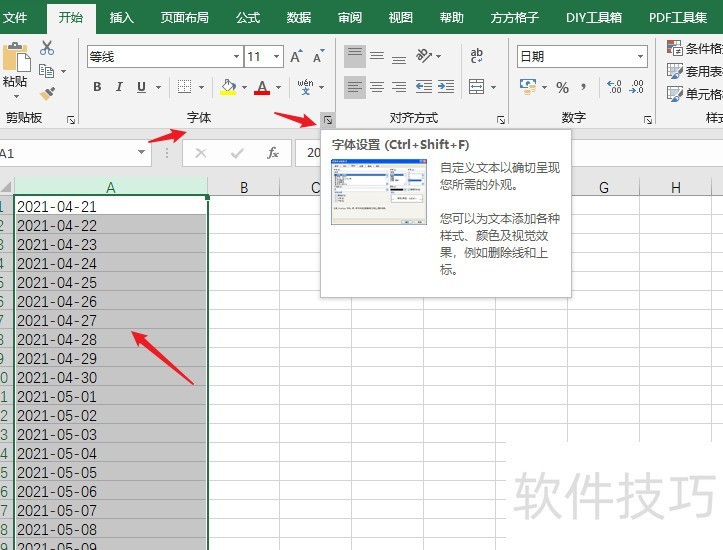Click the formula confirm checkmark
723x550 pixels.
pos(237,153)
